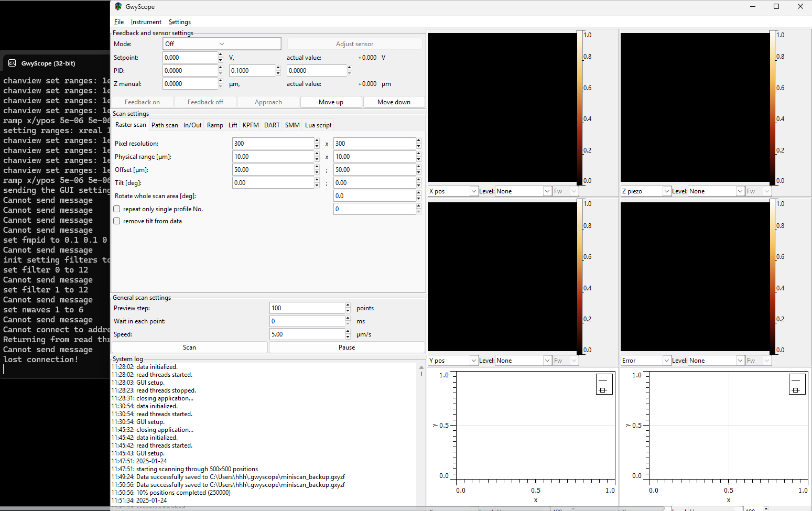Expand the X pos channel dropdown
Screen dimensions: 812x511
(x=452, y=191)
